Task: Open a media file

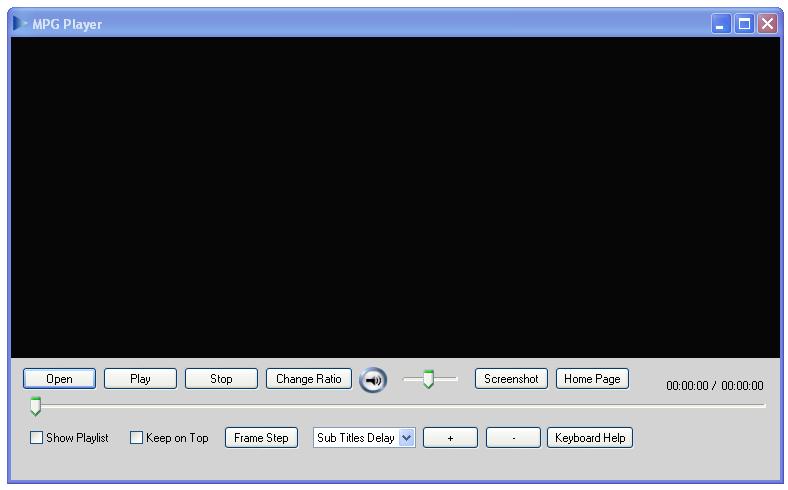Action: pos(59,379)
